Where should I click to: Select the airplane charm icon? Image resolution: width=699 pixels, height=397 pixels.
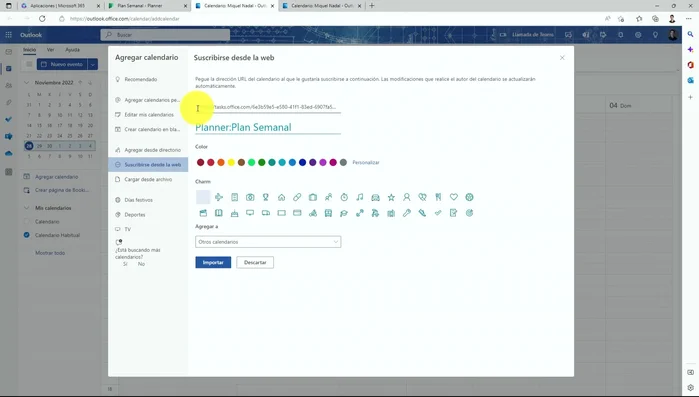point(218,197)
